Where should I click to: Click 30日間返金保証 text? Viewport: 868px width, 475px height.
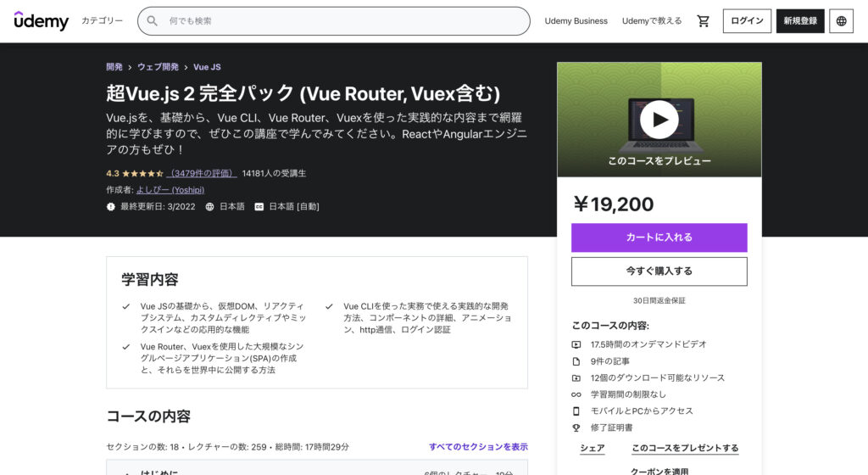coord(659,300)
